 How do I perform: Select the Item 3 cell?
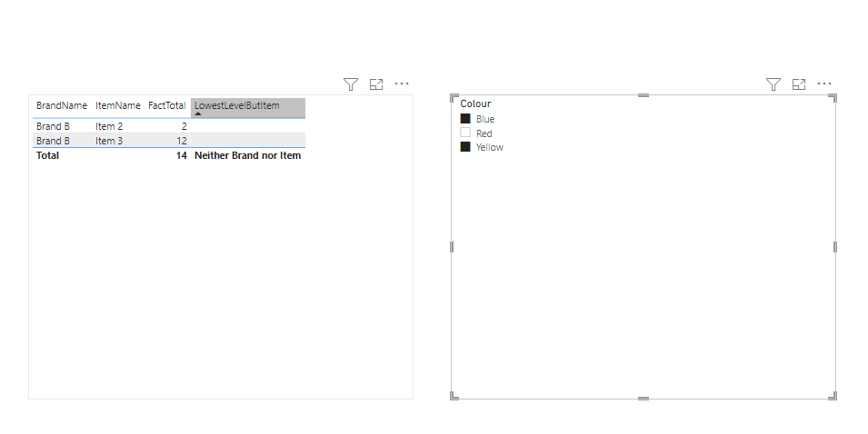pyautogui.click(x=109, y=141)
